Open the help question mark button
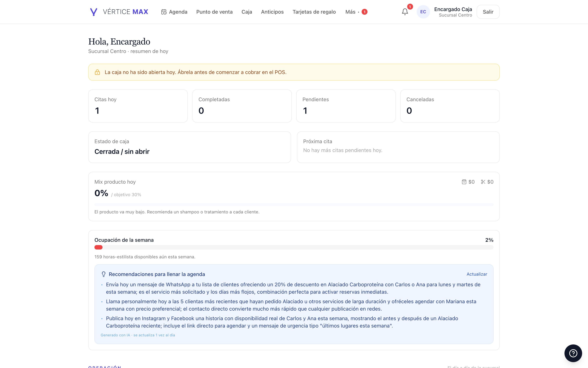 [x=573, y=353]
